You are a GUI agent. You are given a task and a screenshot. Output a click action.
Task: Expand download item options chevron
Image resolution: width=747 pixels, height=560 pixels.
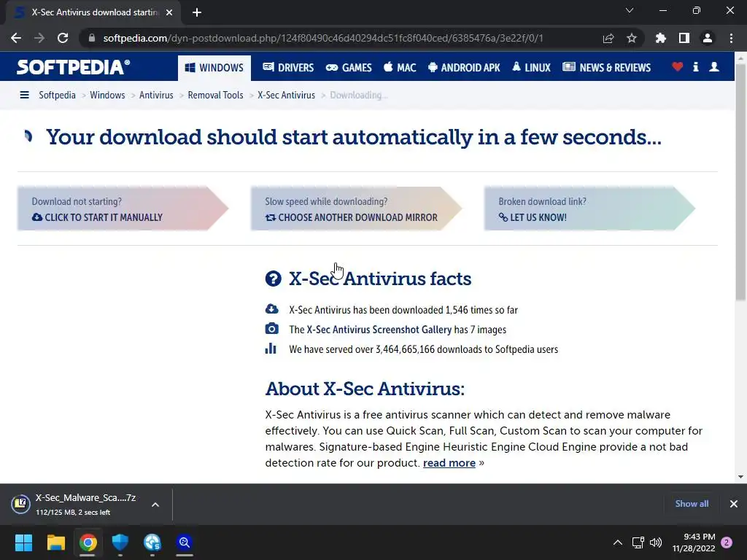point(155,505)
